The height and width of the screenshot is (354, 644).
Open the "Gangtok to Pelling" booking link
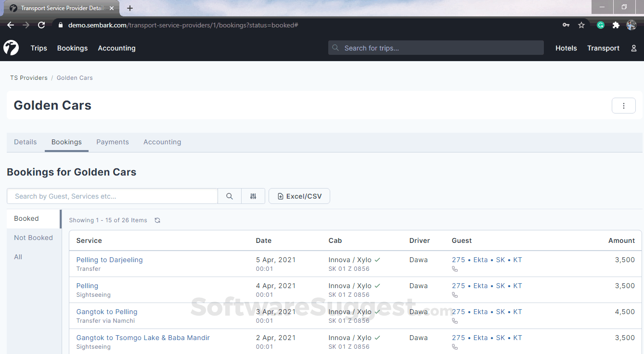point(106,311)
